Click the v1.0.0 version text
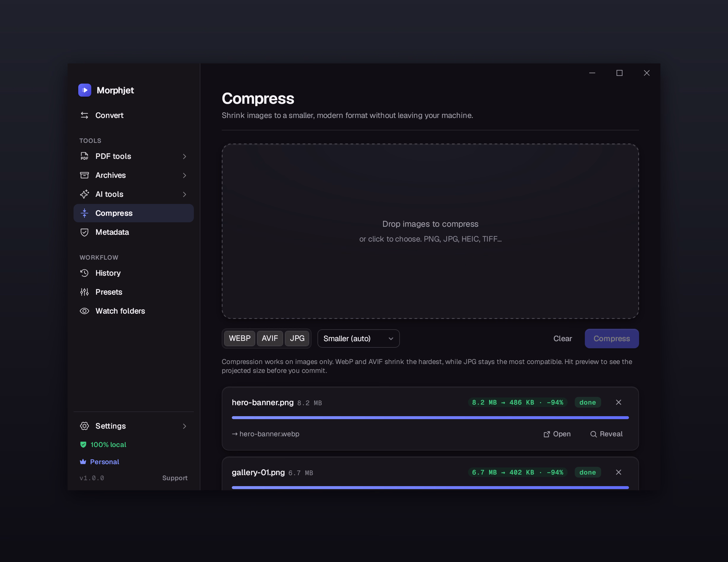 coord(92,478)
